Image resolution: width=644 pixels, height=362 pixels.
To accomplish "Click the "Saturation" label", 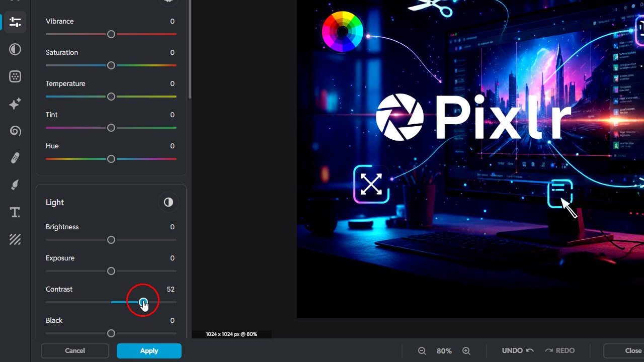I will [x=62, y=52].
